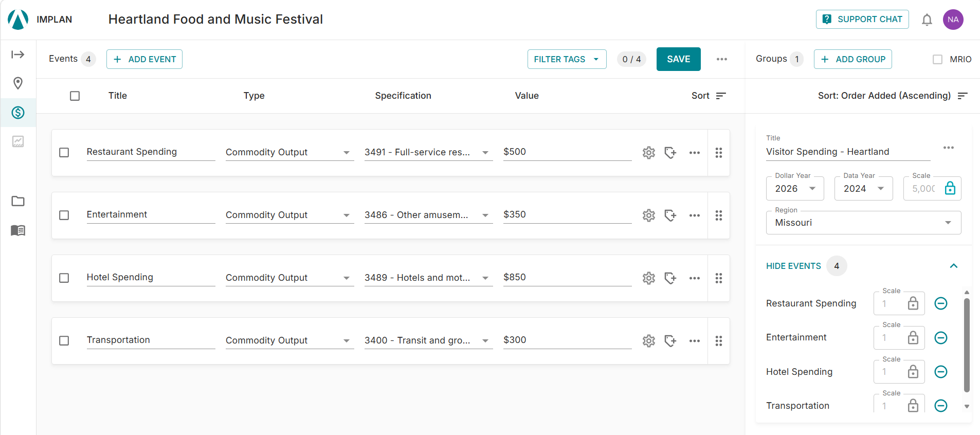The height and width of the screenshot is (435, 980).
Task: Open more options for Restaurant Spending row
Action: (x=695, y=153)
